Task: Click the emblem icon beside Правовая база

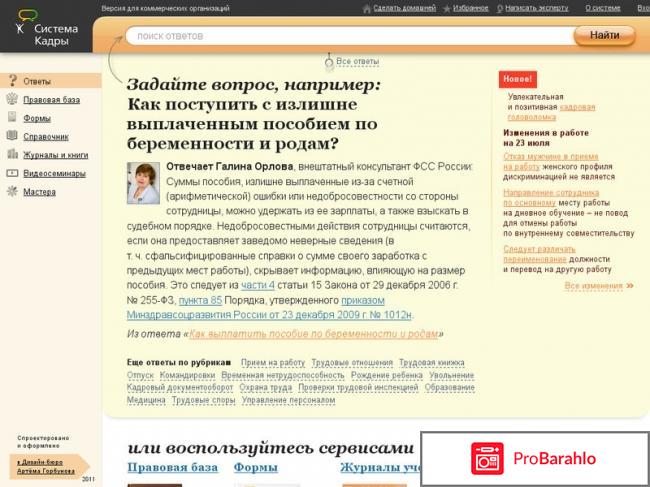Action: (12, 99)
